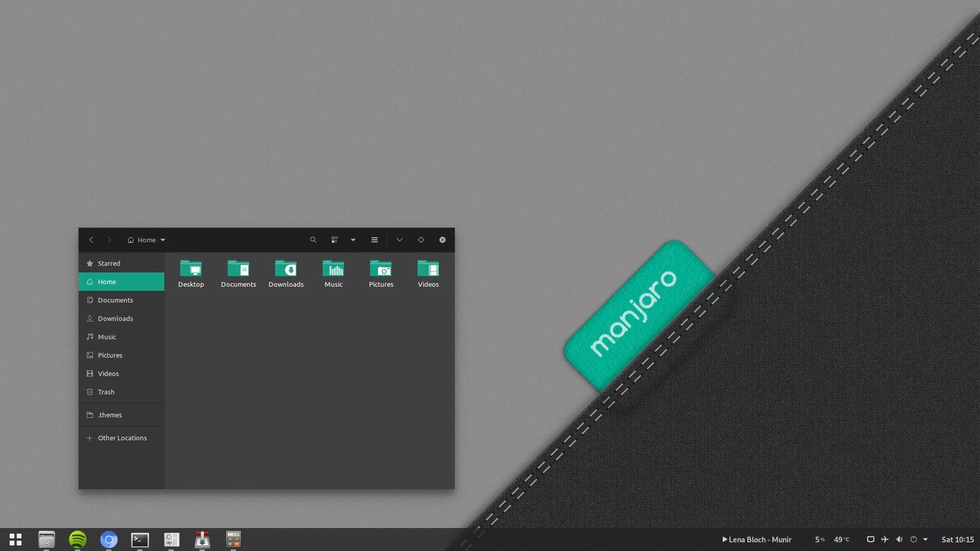Open the hamburger menu in file manager
The height and width of the screenshot is (551, 980).
(x=375, y=240)
